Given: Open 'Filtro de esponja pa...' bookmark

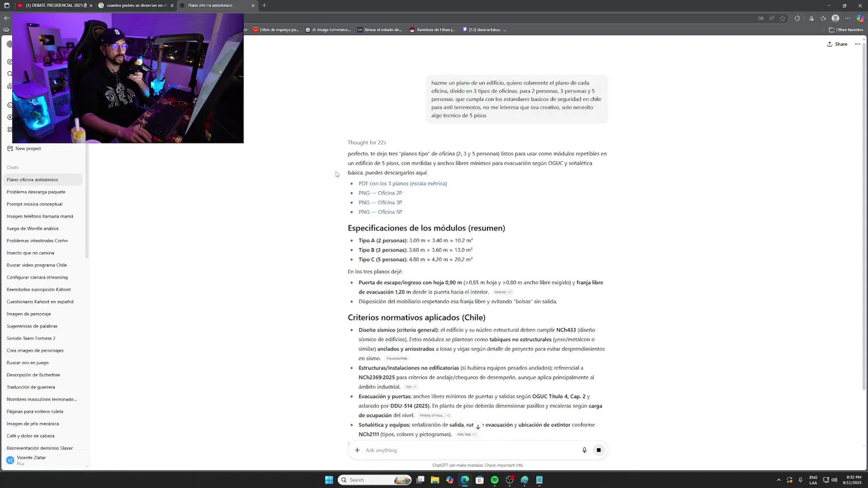Looking at the screenshot, I should pyautogui.click(x=275, y=30).
